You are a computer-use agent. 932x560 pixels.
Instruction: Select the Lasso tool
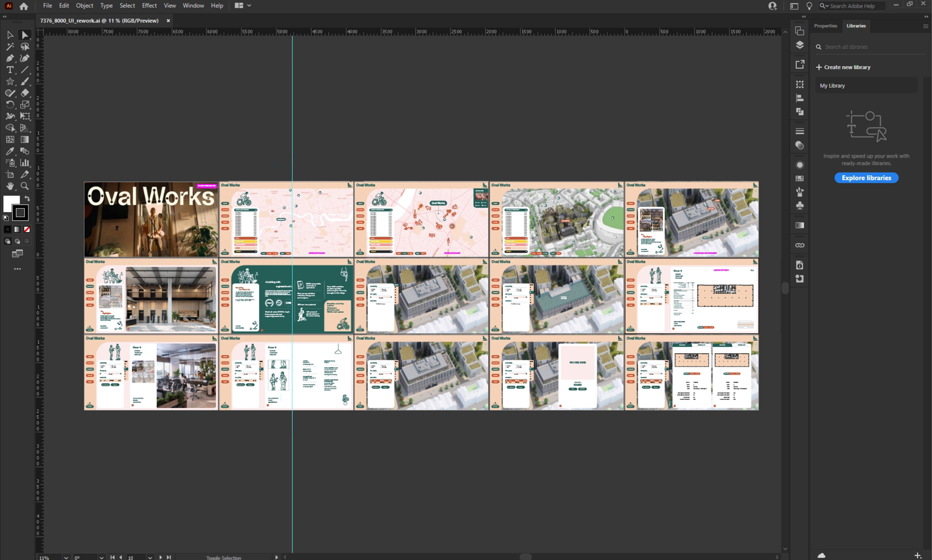coord(24,47)
